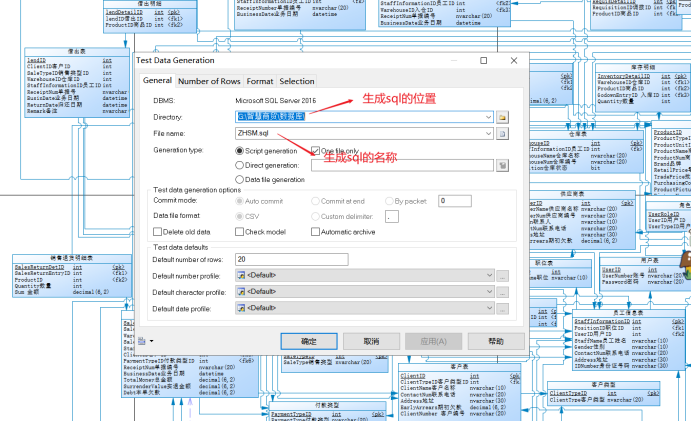Click the 帮助 (Help) button
This screenshot has width=691, height=422.
point(496,341)
